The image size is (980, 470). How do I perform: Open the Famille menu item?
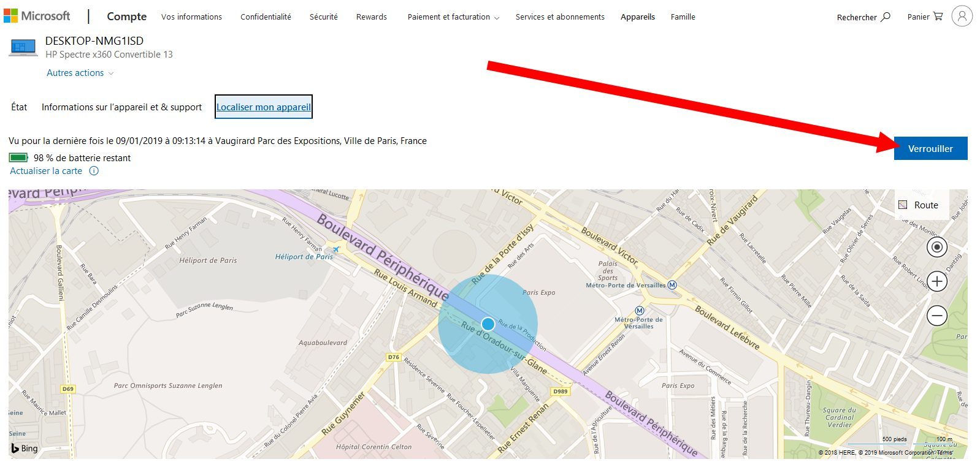(683, 17)
